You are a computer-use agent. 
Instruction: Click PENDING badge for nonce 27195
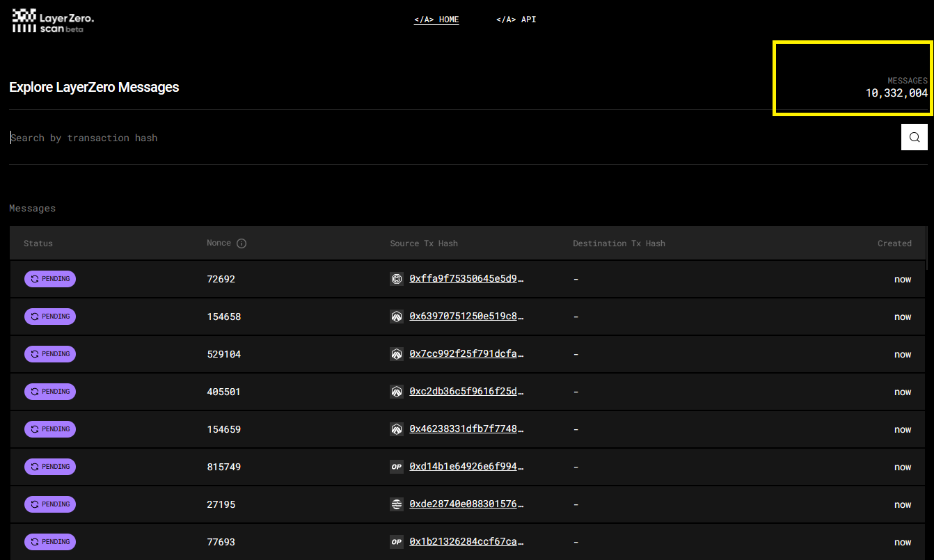(x=50, y=504)
